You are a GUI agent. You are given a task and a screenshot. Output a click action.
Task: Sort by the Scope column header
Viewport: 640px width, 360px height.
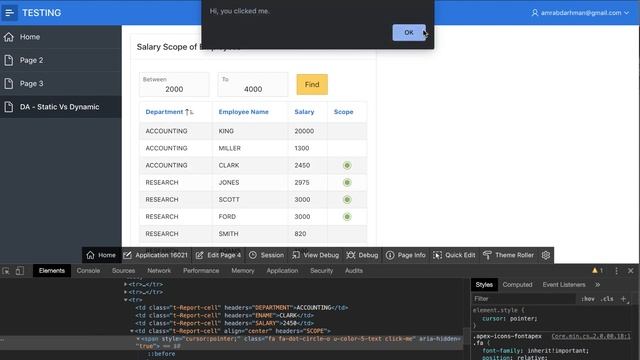tap(343, 112)
